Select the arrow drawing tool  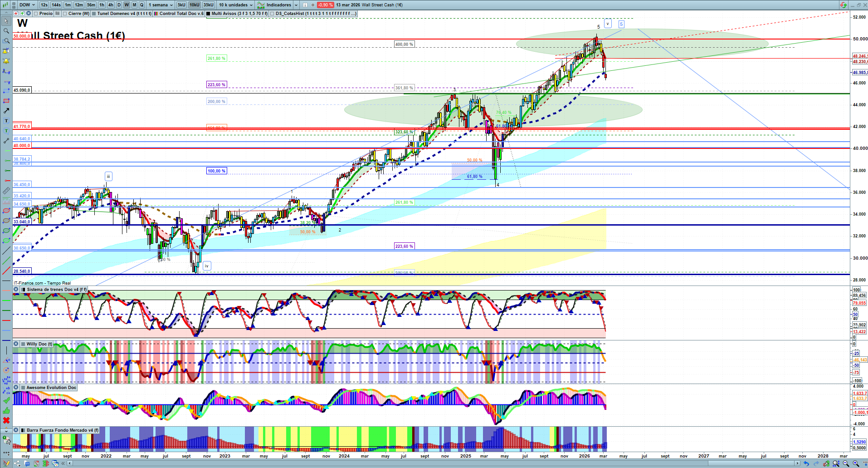pos(6,111)
